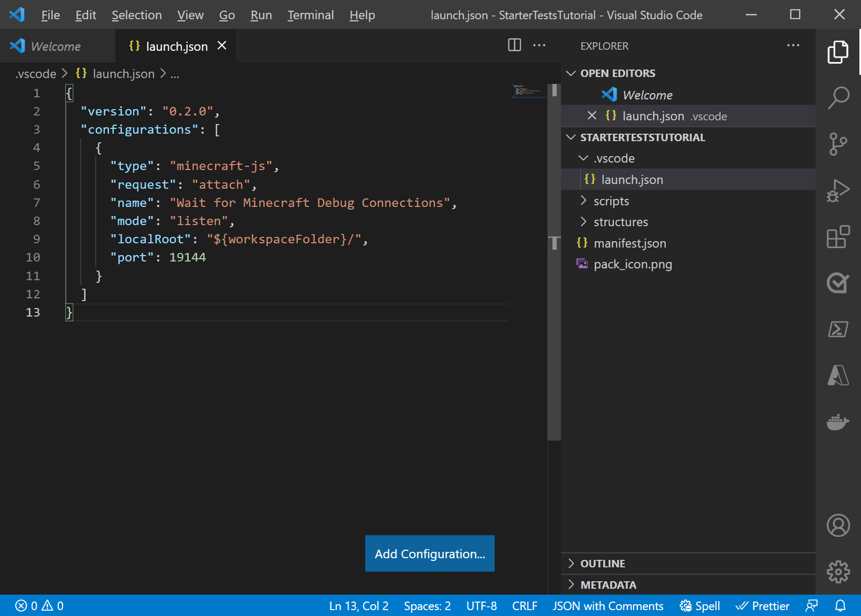Collapse the OPEN EDITORS section
The image size is (861, 616).
(x=571, y=73)
